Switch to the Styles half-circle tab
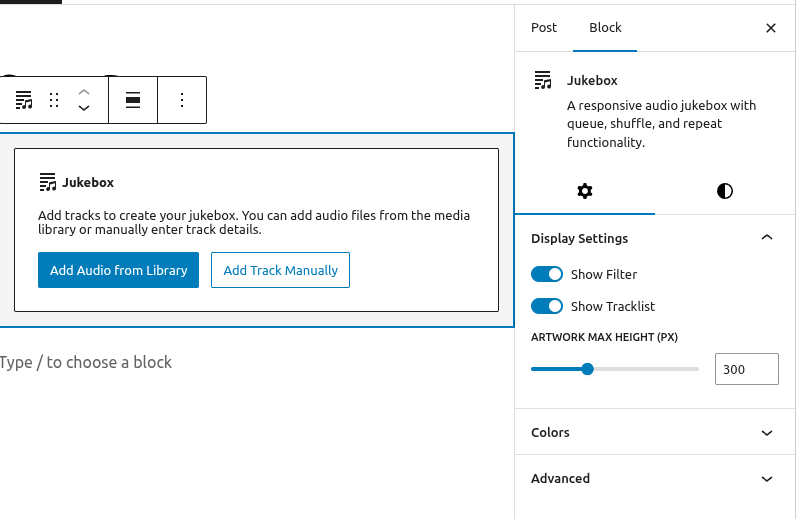 point(725,191)
